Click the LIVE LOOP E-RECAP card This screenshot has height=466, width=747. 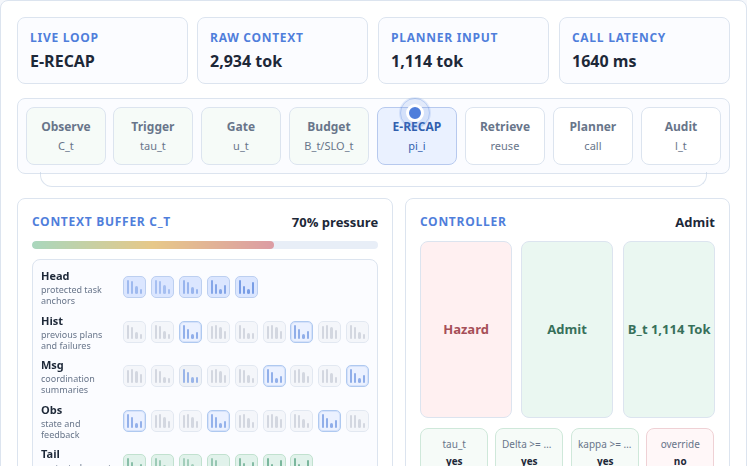click(x=102, y=51)
